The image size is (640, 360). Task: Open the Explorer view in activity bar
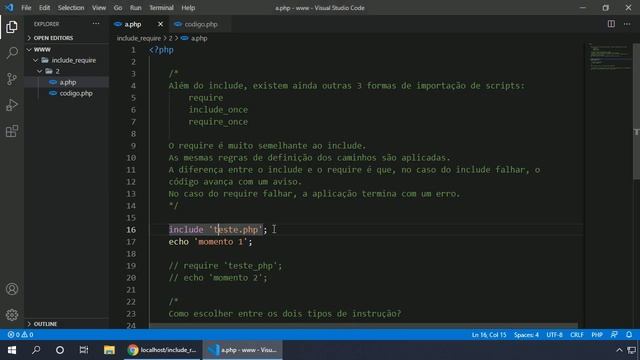pos(12,27)
